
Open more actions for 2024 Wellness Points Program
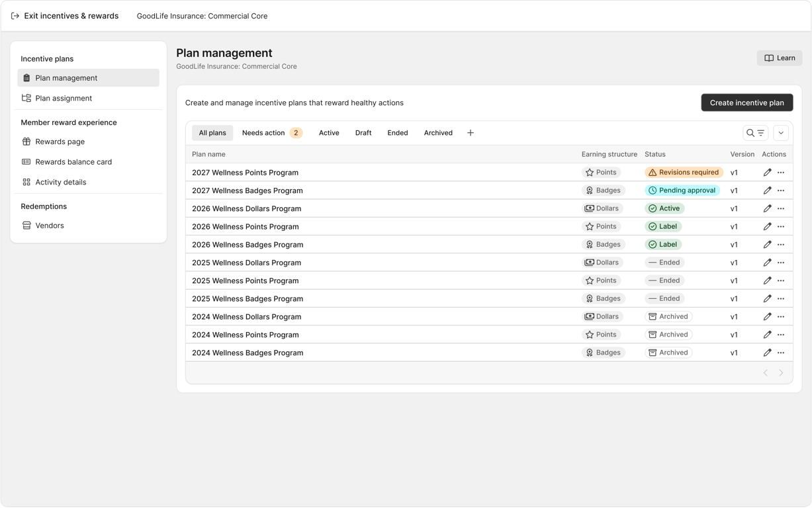(781, 335)
